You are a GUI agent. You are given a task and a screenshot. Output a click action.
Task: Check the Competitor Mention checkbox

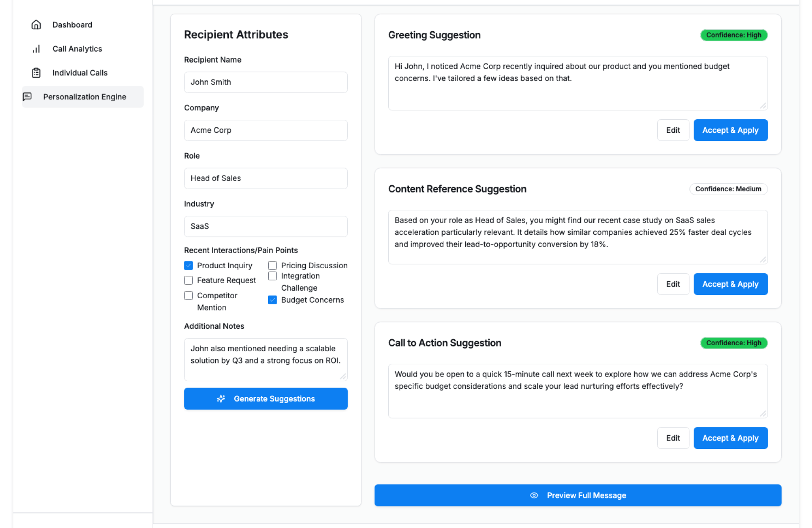point(189,295)
